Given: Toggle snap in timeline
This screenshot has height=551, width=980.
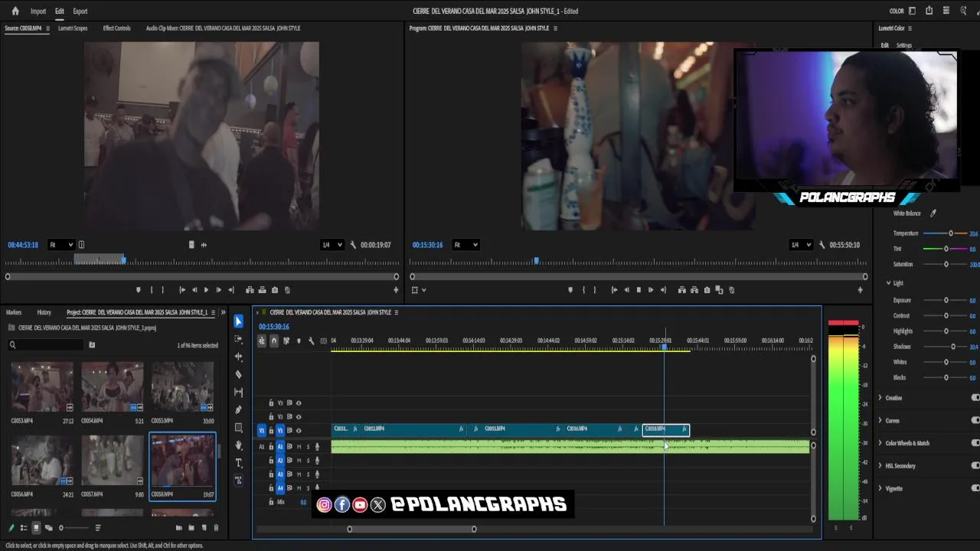Looking at the screenshot, I should coord(274,341).
